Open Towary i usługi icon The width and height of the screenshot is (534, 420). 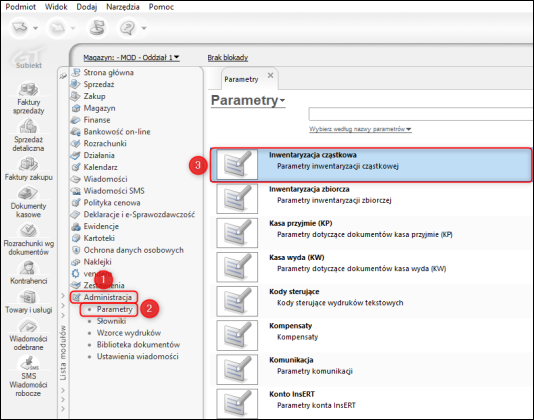tap(28, 297)
